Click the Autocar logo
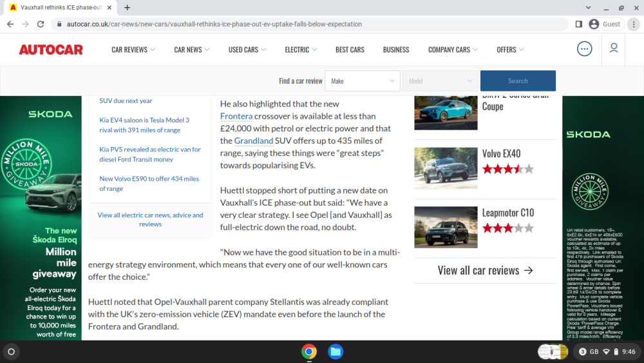Viewport: 644px width, 363px height. (51, 50)
